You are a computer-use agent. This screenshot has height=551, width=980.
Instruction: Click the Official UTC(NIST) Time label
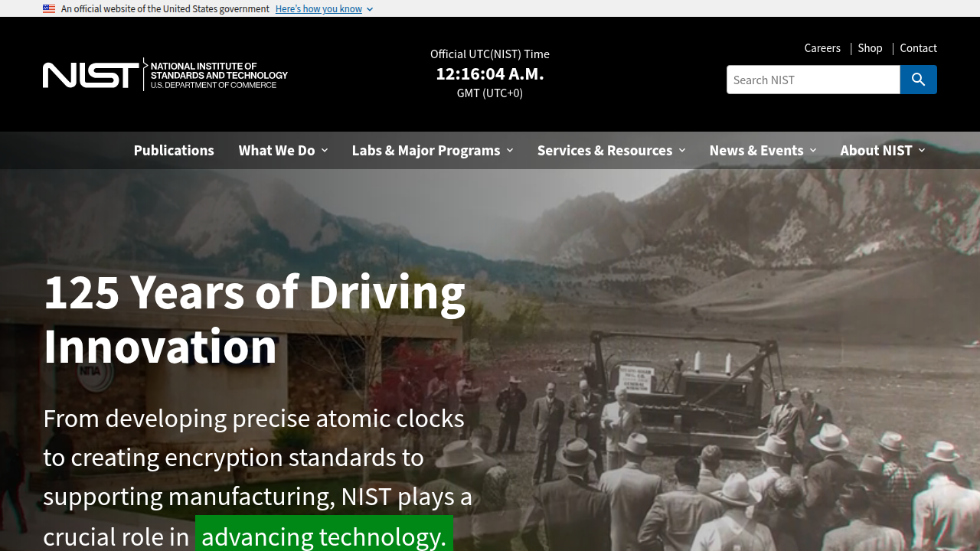click(490, 54)
